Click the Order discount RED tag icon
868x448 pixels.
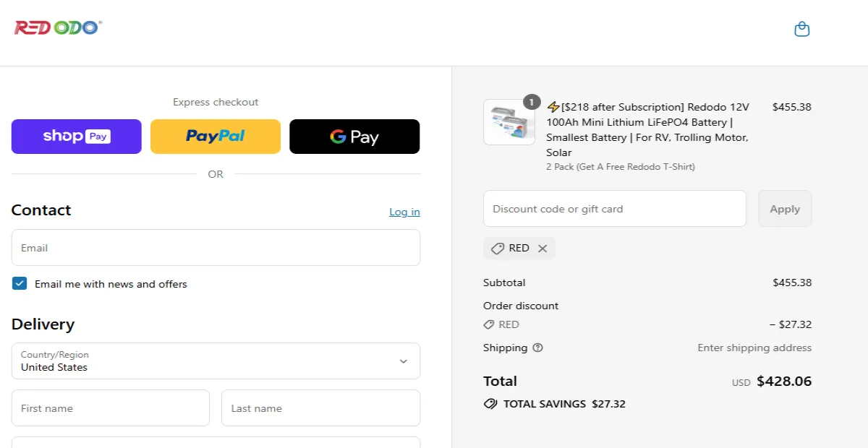click(x=489, y=324)
